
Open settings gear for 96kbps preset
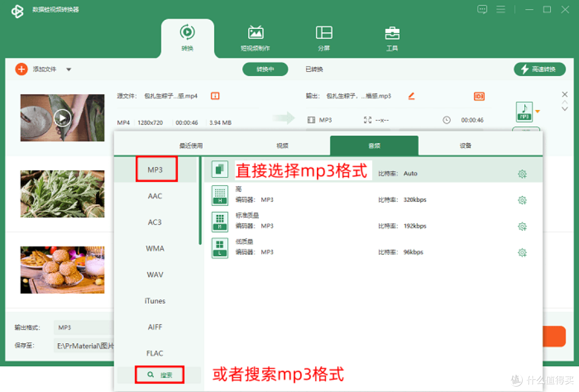tap(522, 253)
